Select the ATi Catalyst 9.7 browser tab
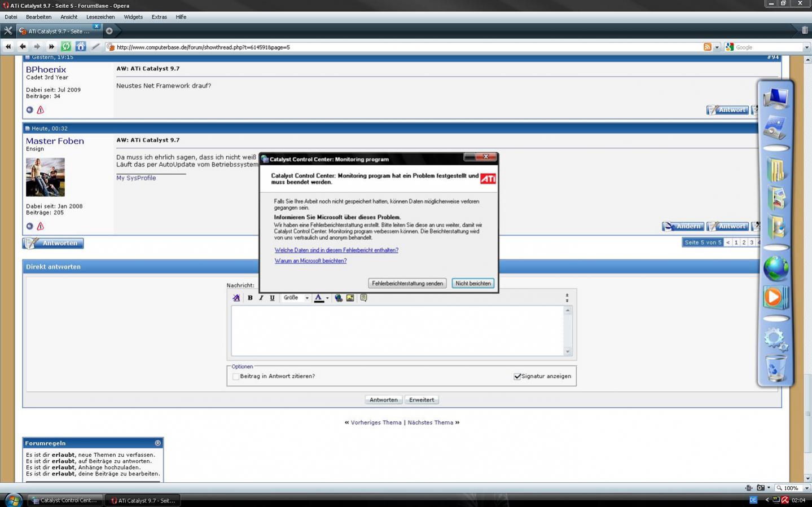 pyautogui.click(x=59, y=31)
